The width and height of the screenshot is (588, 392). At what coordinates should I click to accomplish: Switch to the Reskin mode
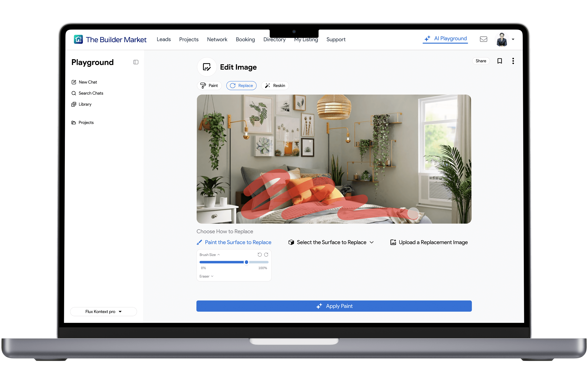tap(275, 86)
